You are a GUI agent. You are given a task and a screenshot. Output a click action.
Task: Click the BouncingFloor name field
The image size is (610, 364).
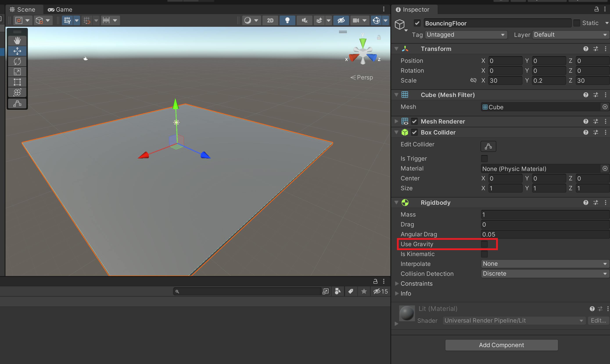point(497,23)
